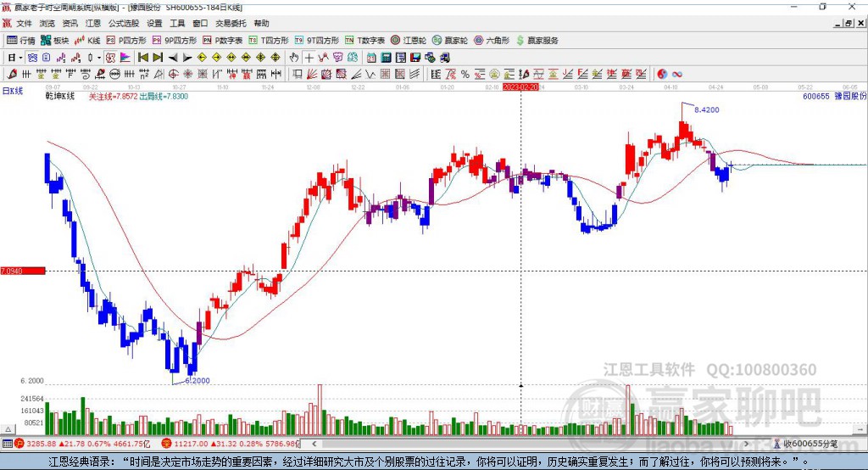
Task: Open the 9P四方形 tool
Action: click(x=175, y=41)
